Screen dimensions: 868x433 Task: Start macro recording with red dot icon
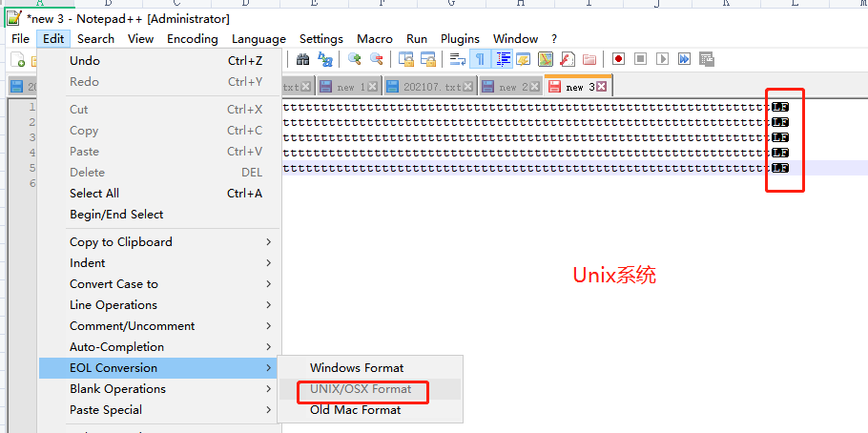coord(618,59)
